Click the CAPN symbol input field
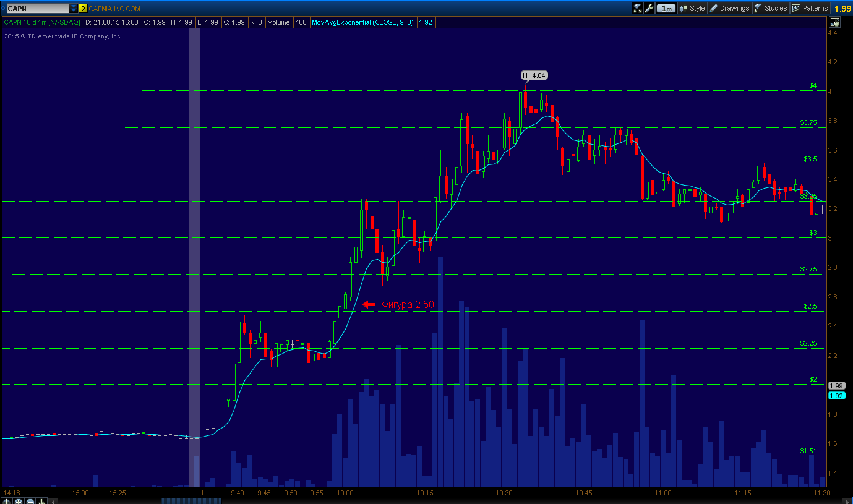 point(37,9)
